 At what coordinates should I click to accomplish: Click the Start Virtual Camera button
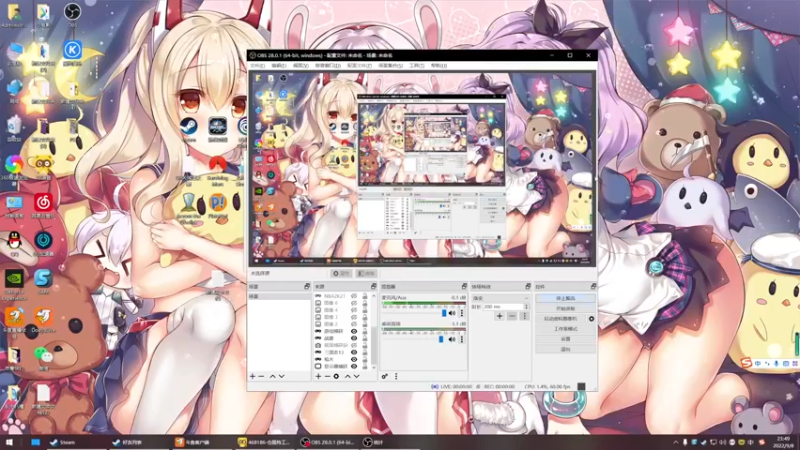pyautogui.click(x=561, y=318)
